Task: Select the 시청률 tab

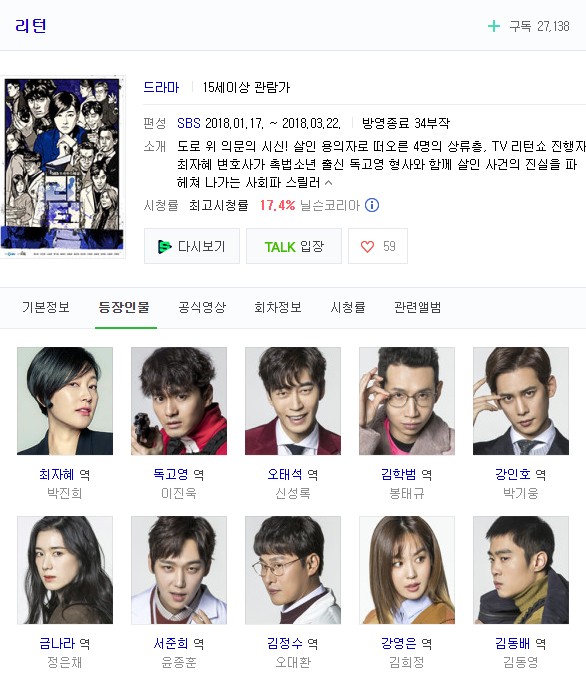Action: (x=348, y=307)
